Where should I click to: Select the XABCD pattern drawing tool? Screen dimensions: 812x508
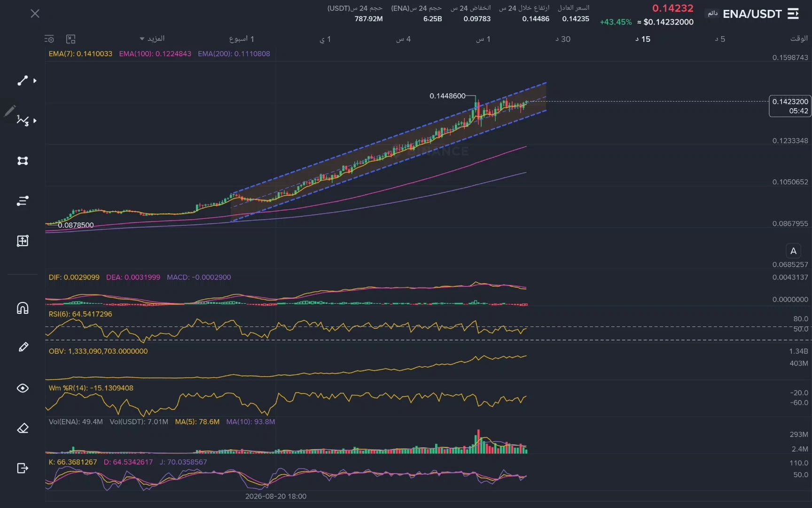(x=23, y=120)
